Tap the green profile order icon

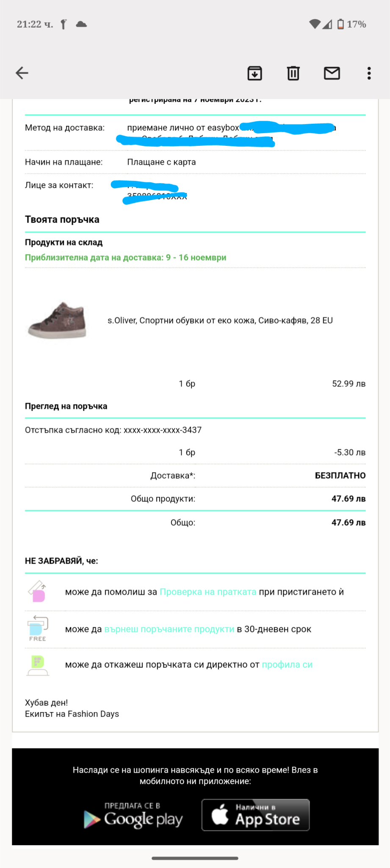coord(38,665)
